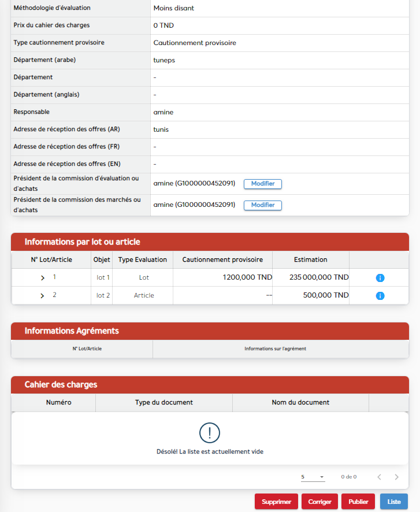Click info icon for lot 2
This screenshot has height=512, width=420.
coord(380,296)
